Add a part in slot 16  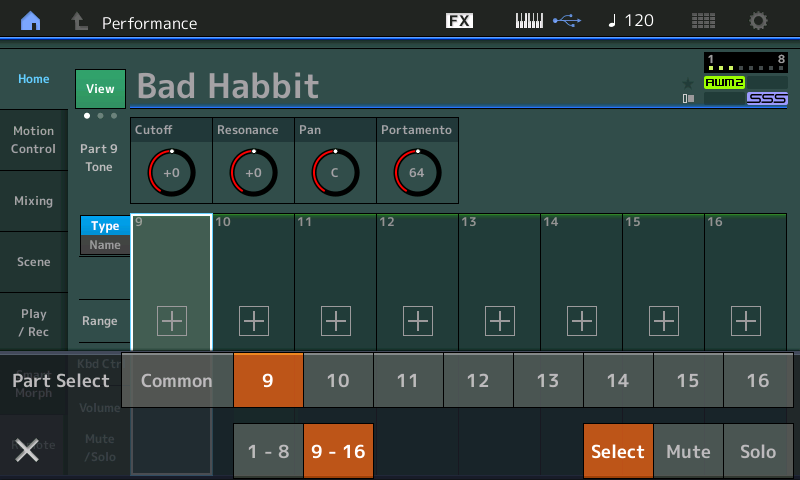point(746,321)
